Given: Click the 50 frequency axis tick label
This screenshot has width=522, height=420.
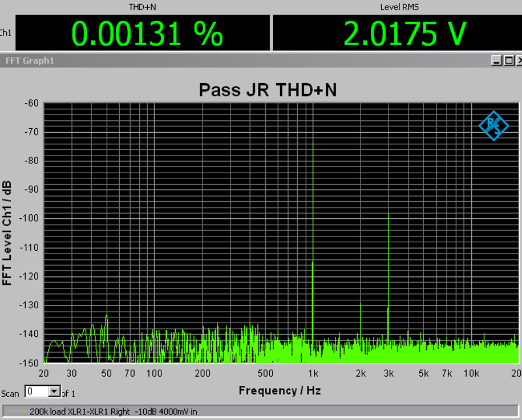Looking at the screenshot, I should pos(106,373).
